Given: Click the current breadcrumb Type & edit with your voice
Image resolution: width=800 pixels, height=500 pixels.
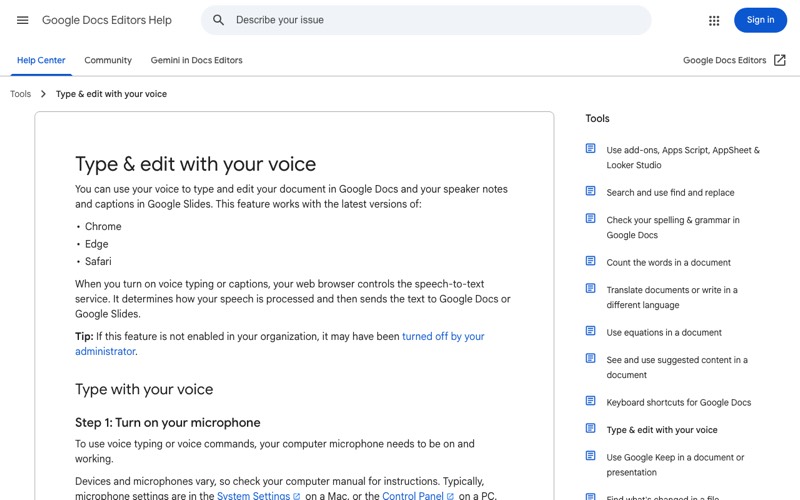Looking at the screenshot, I should point(111,94).
